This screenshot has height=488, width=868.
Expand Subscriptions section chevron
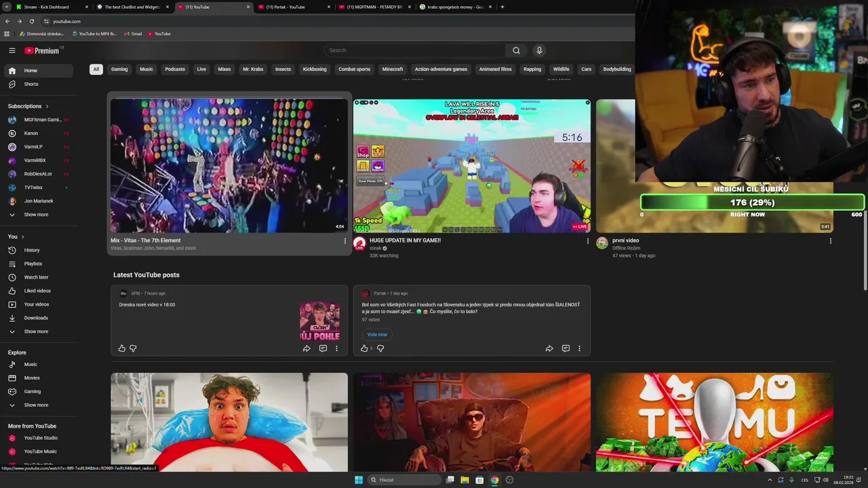pyautogui.click(x=47, y=106)
